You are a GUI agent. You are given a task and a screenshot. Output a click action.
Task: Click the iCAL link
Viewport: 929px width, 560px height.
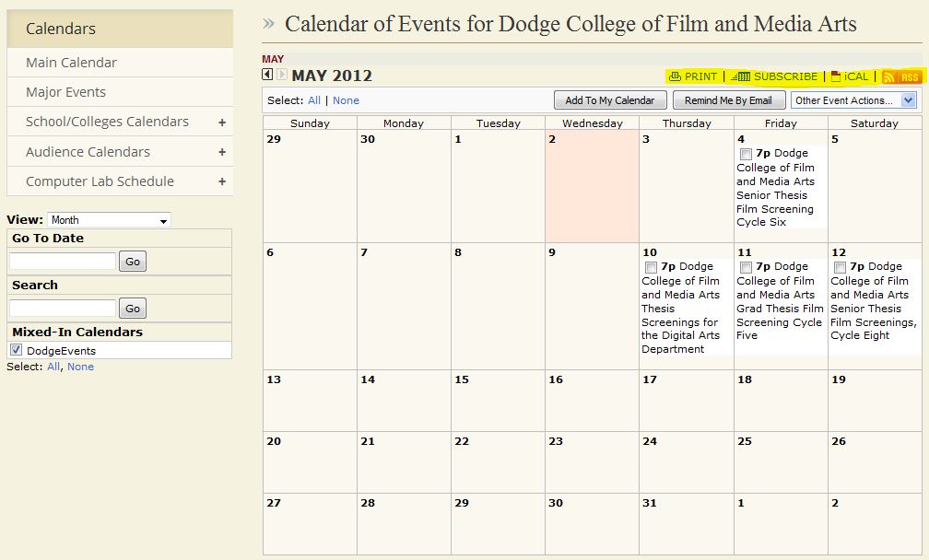click(x=856, y=76)
